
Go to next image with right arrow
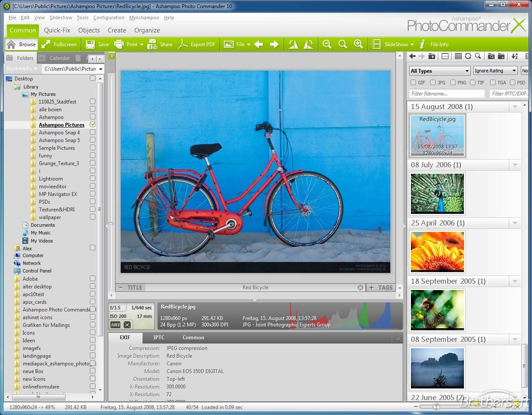[x=274, y=44]
